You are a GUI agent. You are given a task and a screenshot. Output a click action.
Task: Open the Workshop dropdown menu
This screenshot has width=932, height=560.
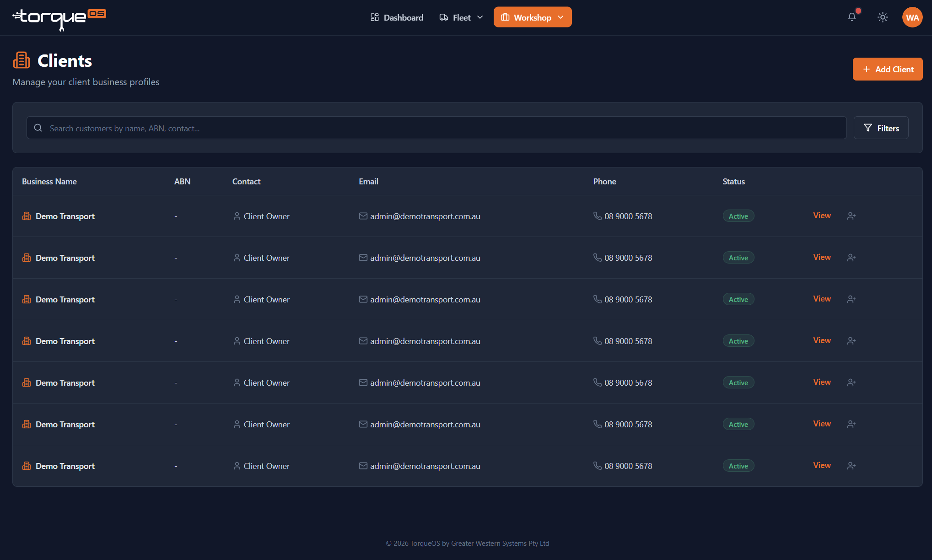533,17
